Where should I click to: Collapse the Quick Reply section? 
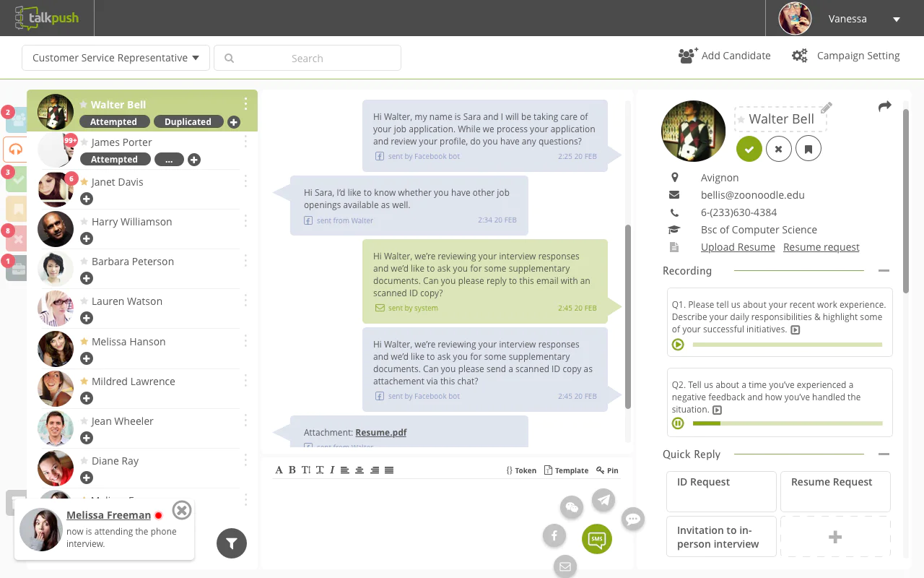[884, 454]
